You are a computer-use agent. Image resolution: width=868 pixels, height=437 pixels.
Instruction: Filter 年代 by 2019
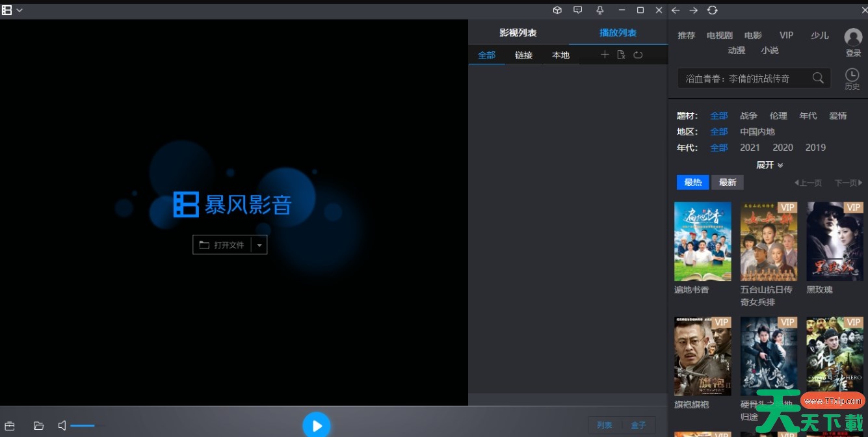(x=815, y=148)
